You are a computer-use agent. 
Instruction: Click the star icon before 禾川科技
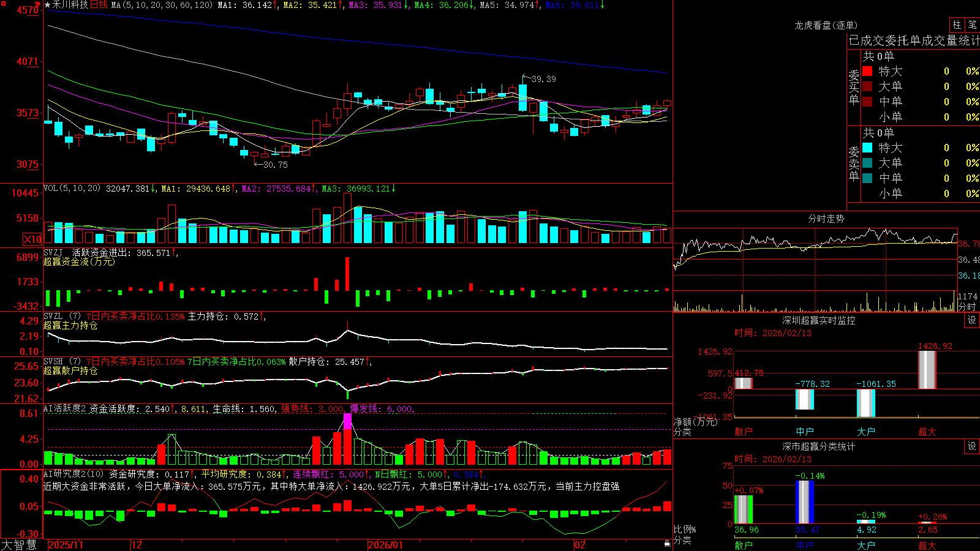click(47, 5)
